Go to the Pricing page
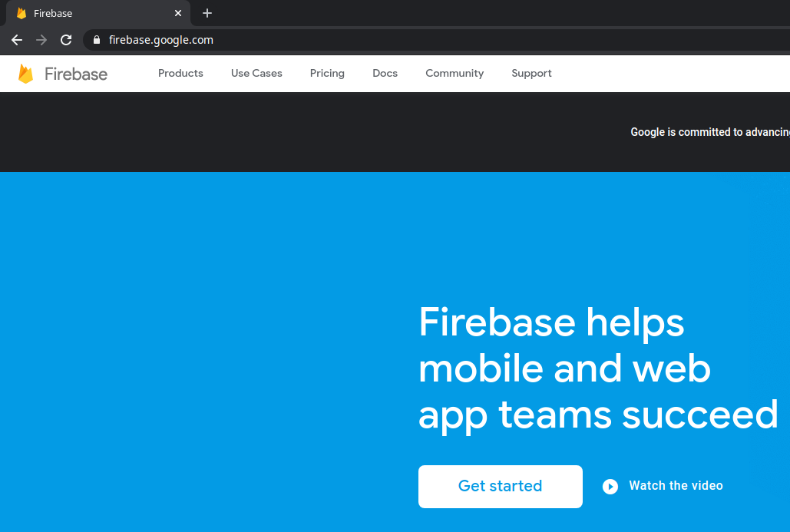The height and width of the screenshot is (532, 790). [327, 74]
